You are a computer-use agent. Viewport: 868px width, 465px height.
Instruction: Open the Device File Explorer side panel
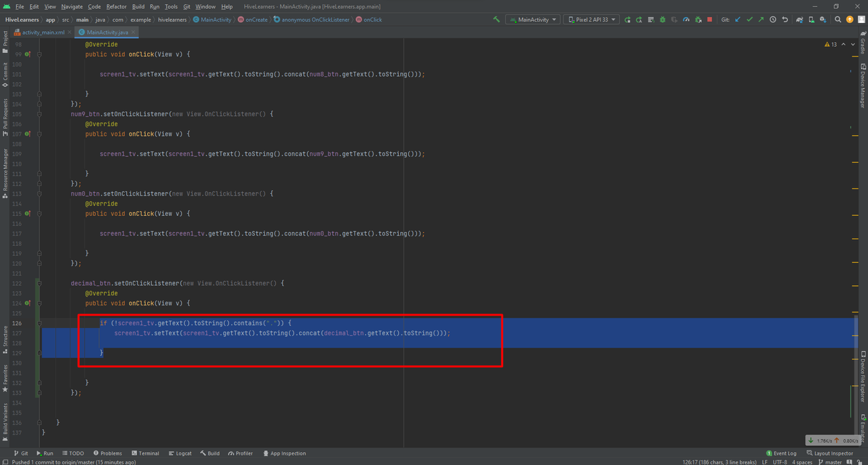click(863, 377)
